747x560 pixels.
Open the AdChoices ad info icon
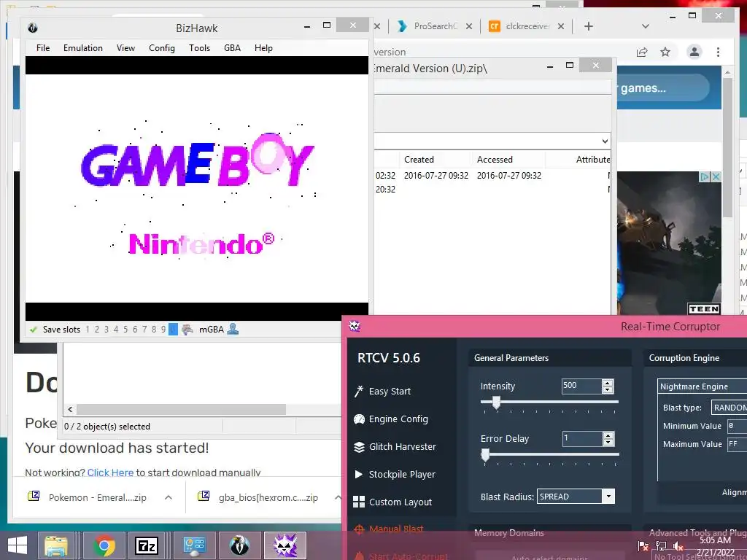click(705, 176)
